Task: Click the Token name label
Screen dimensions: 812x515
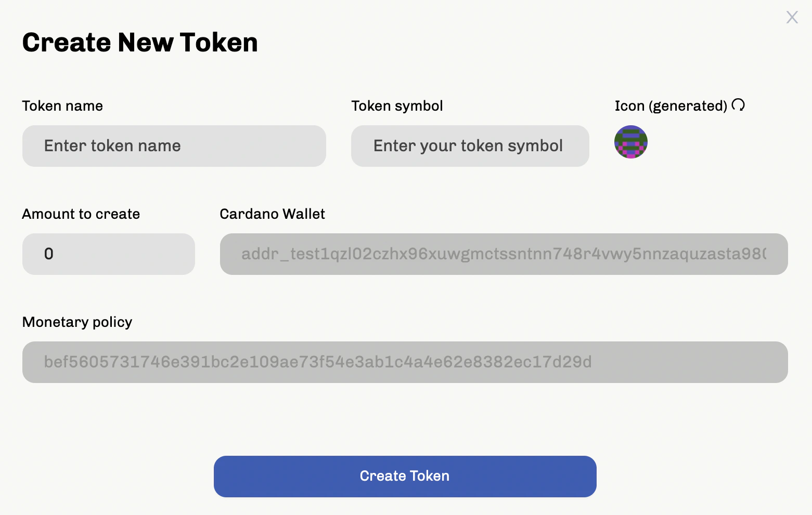Action: point(62,106)
